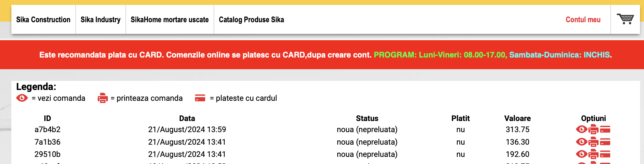Click order ID a7b4b2

pos(48,130)
